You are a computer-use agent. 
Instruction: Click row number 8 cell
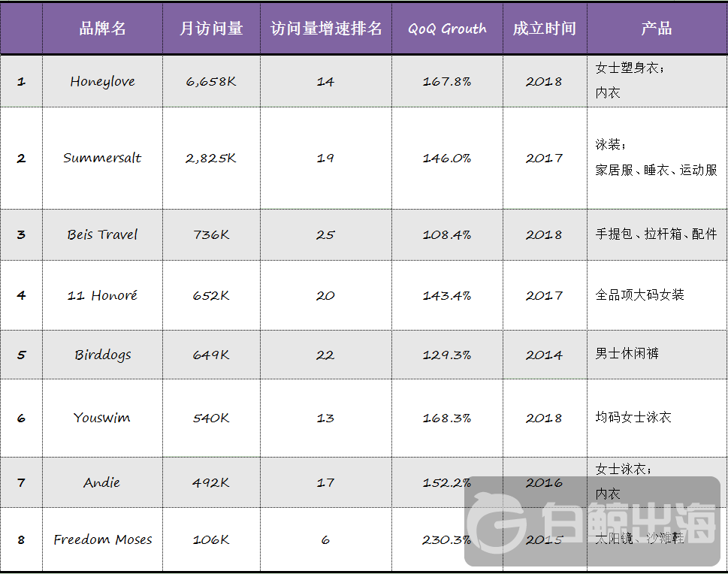(x=21, y=539)
